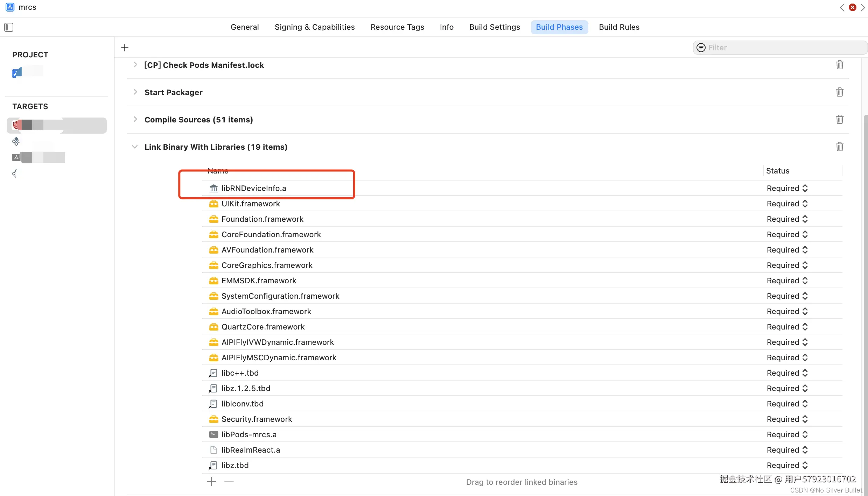Click the red error indicator icon

(x=853, y=7)
